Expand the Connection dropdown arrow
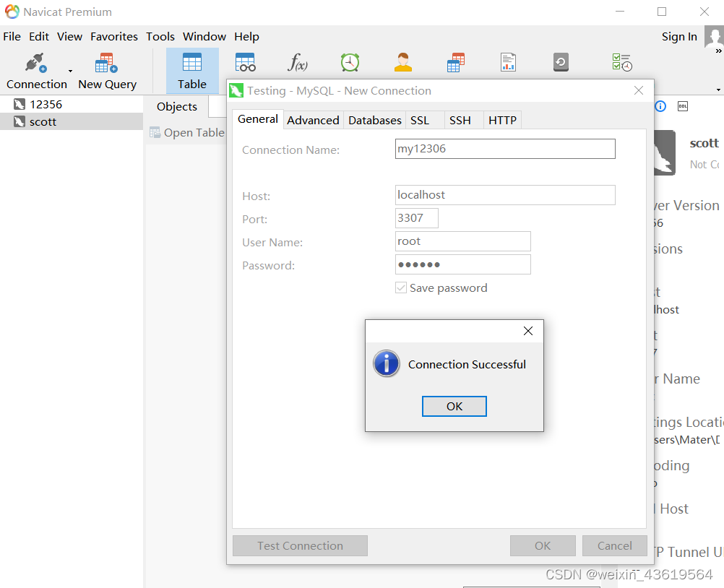This screenshot has width=724, height=588. [x=71, y=71]
